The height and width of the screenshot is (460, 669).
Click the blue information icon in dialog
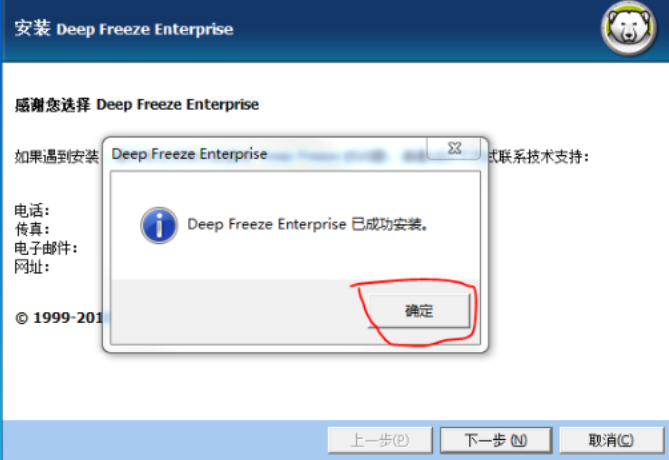tap(159, 225)
